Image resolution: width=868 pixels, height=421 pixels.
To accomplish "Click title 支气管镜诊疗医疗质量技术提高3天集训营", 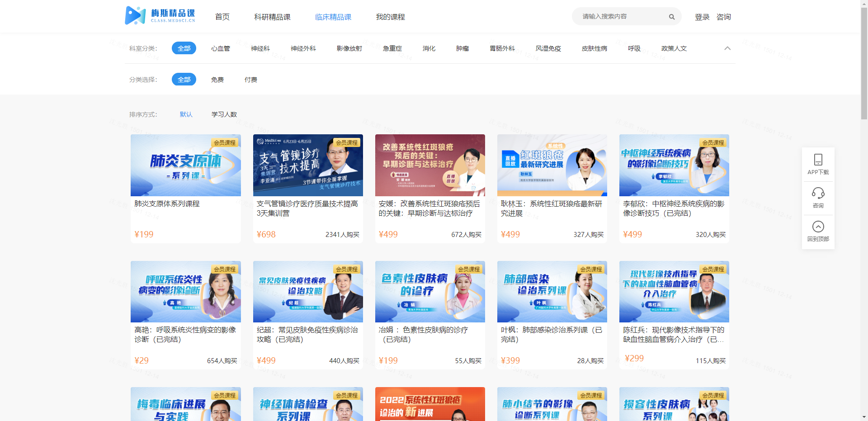I will [307, 208].
